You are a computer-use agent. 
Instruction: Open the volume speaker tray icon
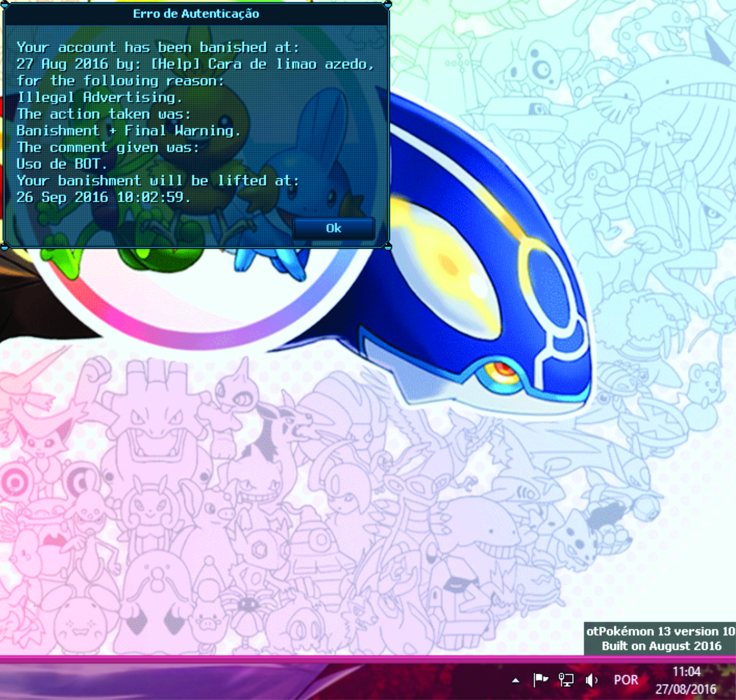pos(592,680)
